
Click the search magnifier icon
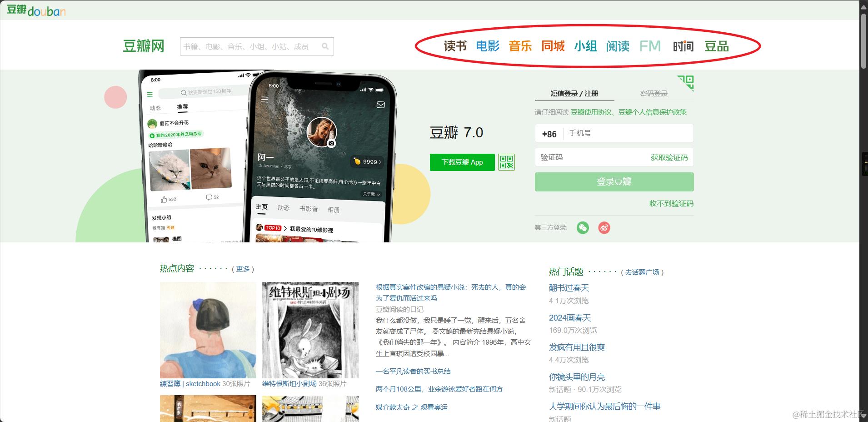pos(325,46)
